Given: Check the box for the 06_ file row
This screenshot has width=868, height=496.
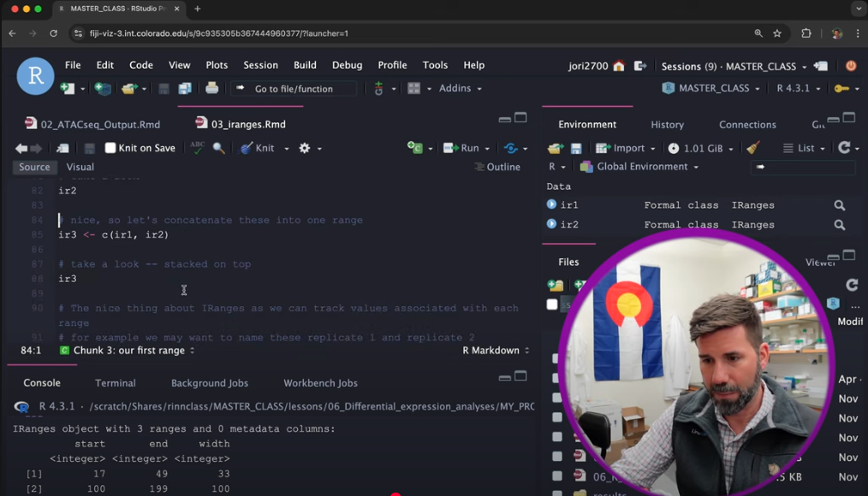Looking at the screenshot, I should coord(557,476).
